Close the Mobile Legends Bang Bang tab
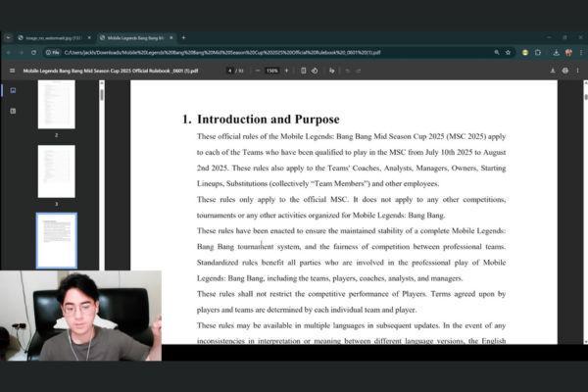 pos(171,38)
